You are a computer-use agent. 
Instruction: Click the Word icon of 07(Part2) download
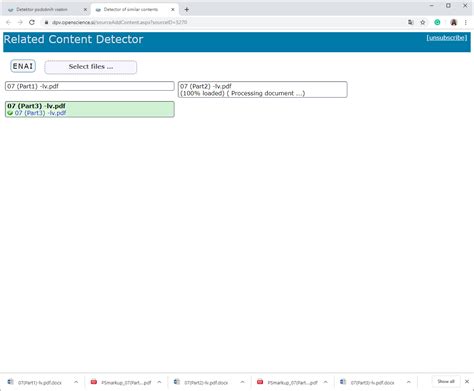177,382
